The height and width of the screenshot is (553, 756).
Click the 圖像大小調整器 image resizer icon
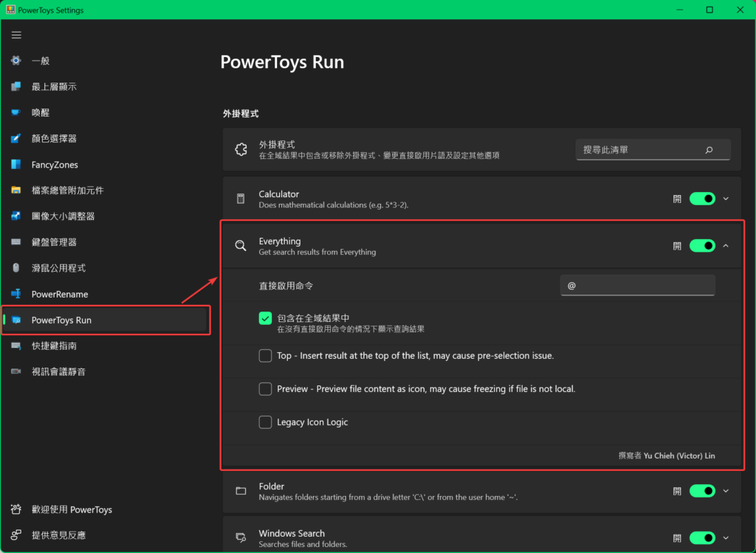[x=16, y=216]
